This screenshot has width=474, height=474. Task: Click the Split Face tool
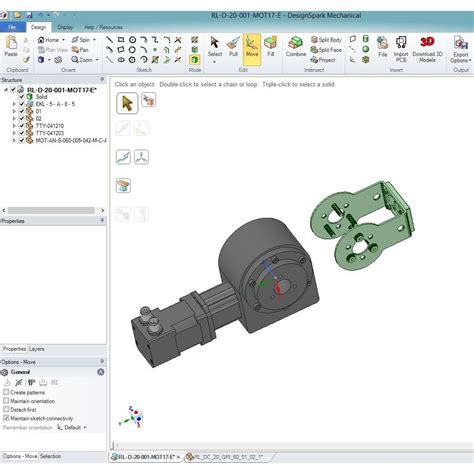coord(326,50)
